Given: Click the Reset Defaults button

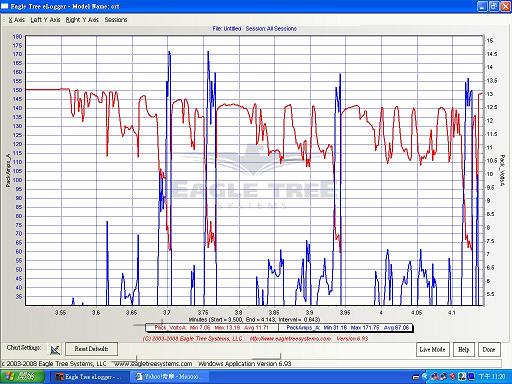Looking at the screenshot, I should click(91, 349).
